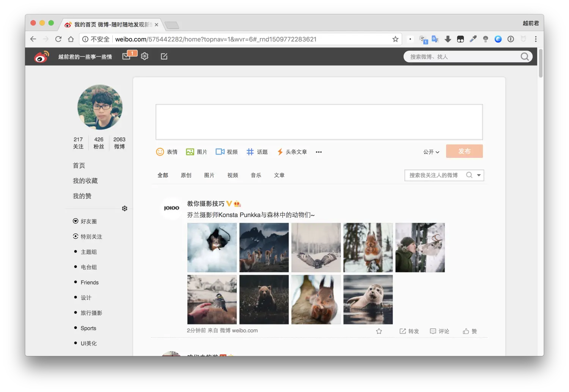Screen dimensions: 569x392
Task: Open the UI美化 group
Action: tap(89, 343)
